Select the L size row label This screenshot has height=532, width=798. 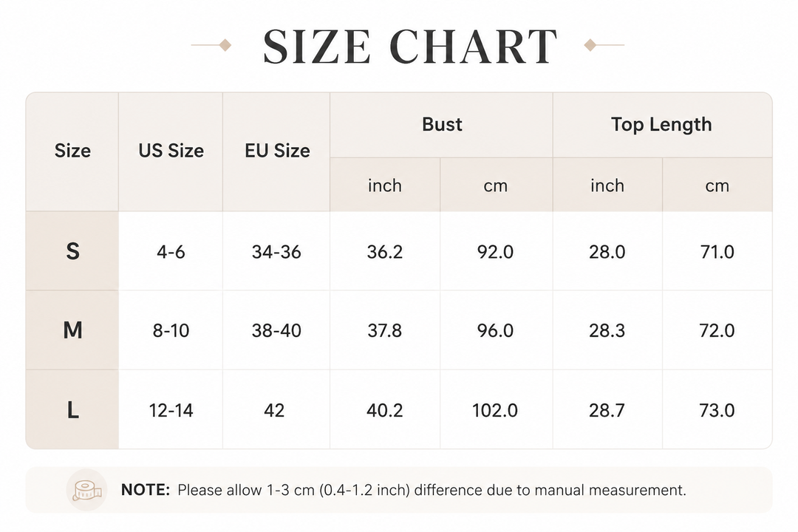click(x=72, y=410)
